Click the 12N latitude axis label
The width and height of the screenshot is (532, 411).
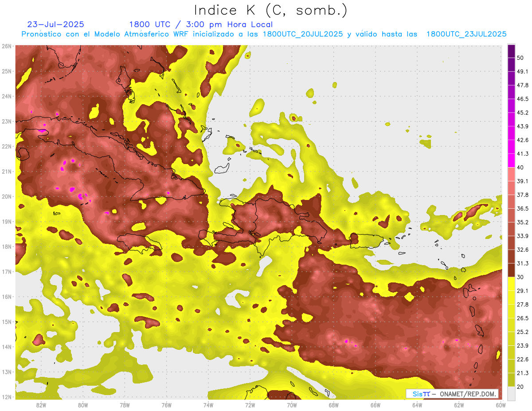(x=6, y=397)
